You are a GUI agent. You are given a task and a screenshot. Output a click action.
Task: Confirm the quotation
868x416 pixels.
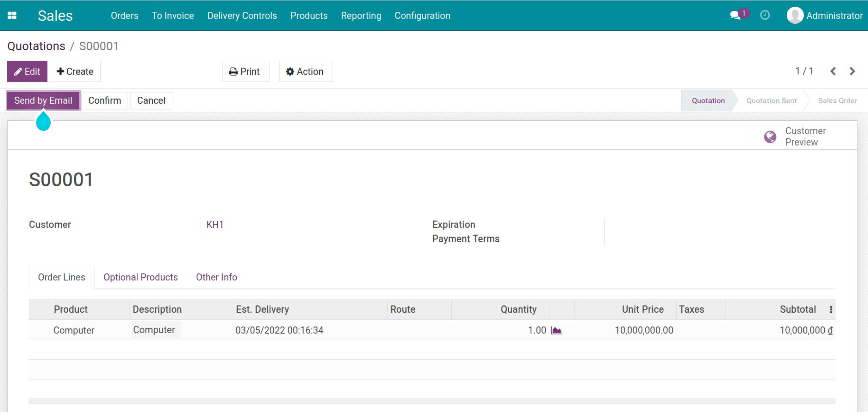pos(105,100)
